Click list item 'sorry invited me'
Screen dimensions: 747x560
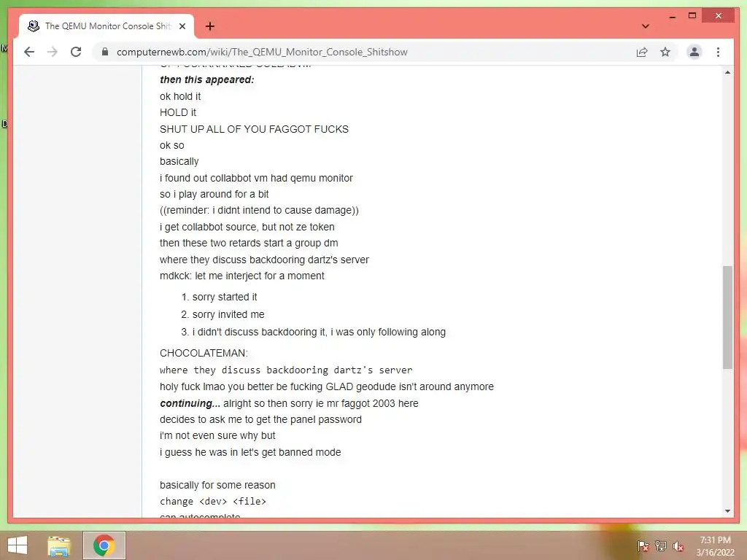tap(228, 314)
